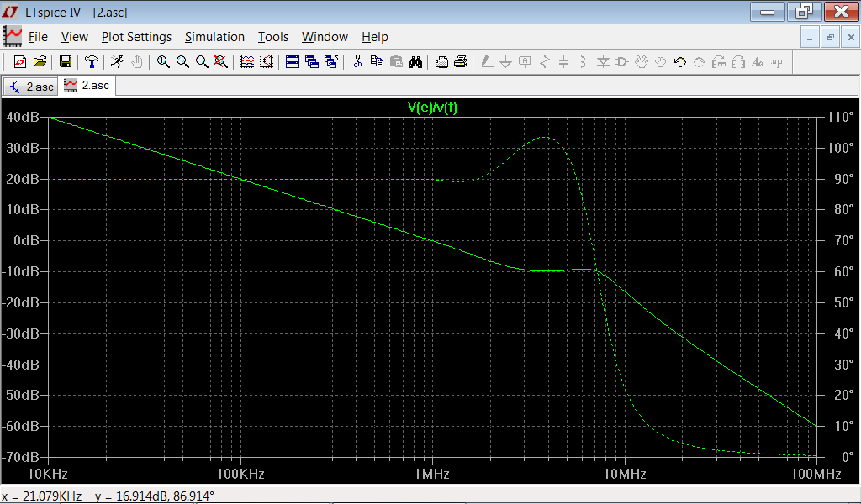The image size is (861, 504).
Task: Click the Close All Windows icon
Action: 331,62
